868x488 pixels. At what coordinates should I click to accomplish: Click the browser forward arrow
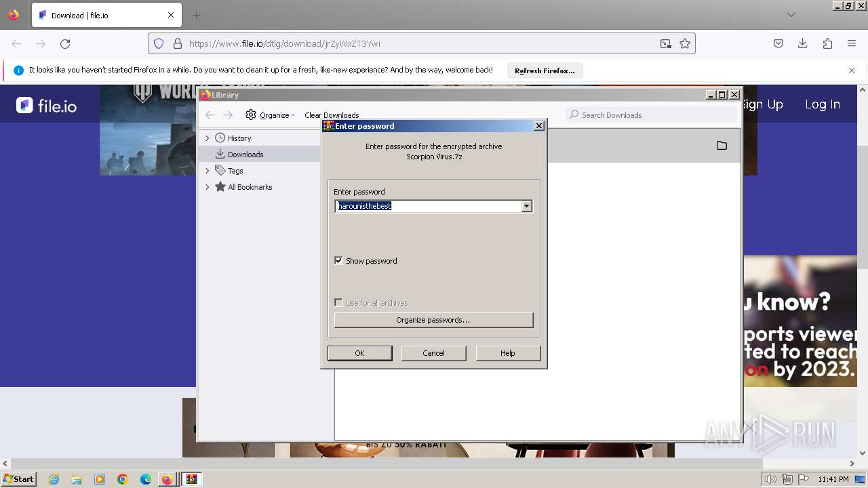click(x=41, y=43)
